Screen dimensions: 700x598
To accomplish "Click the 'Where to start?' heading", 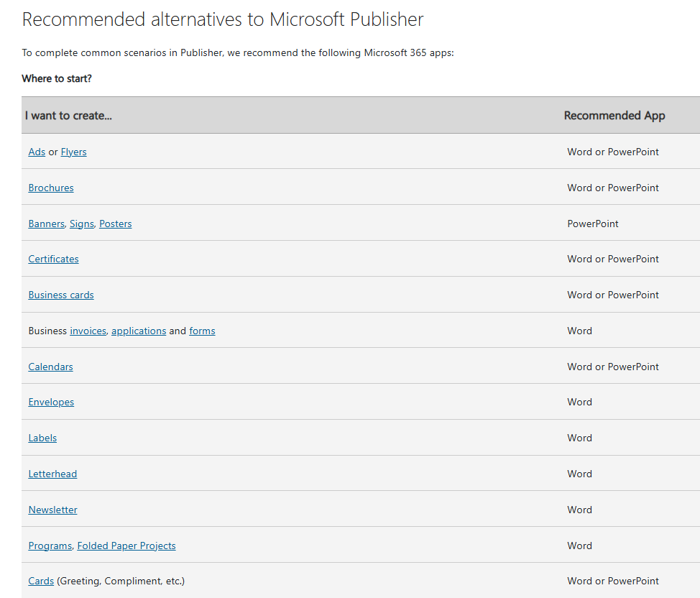I will pyautogui.click(x=57, y=78).
